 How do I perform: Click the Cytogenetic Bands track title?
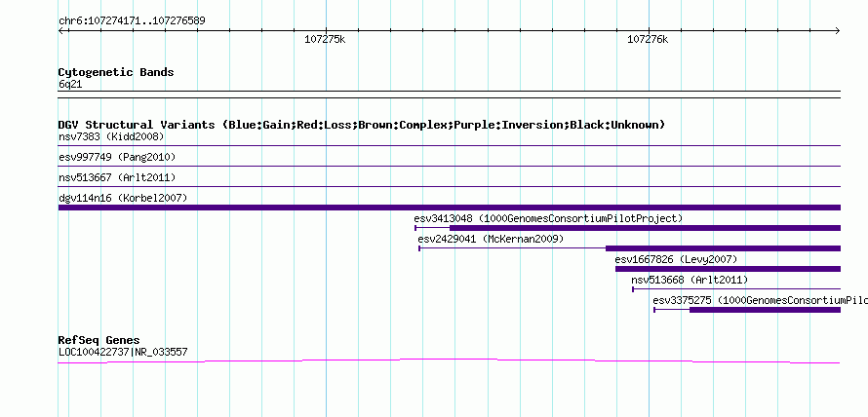[116, 72]
